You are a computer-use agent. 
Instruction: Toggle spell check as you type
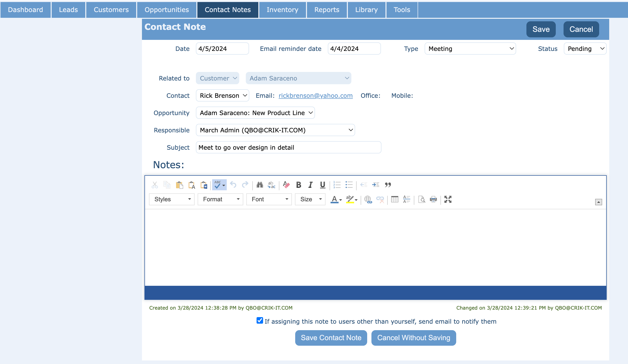coord(217,185)
